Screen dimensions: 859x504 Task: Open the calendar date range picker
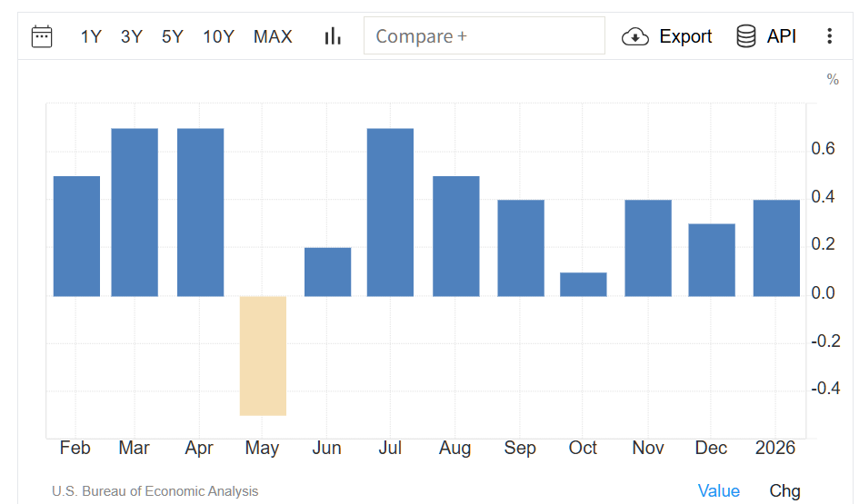(x=42, y=36)
